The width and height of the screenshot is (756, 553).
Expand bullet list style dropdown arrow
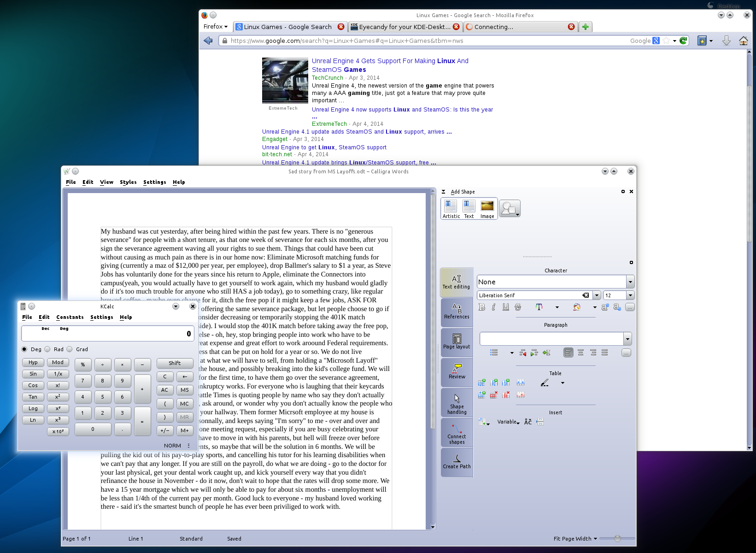point(512,353)
